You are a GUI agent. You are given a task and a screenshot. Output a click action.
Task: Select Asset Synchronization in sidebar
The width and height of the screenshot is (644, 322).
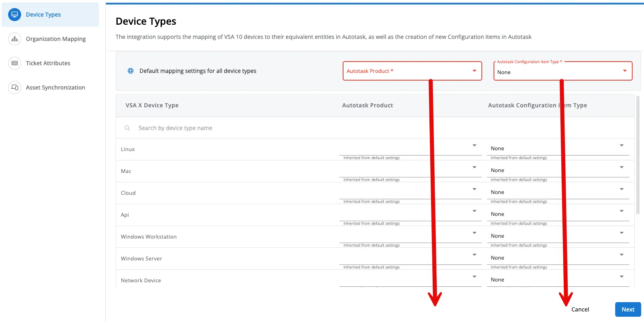point(56,87)
